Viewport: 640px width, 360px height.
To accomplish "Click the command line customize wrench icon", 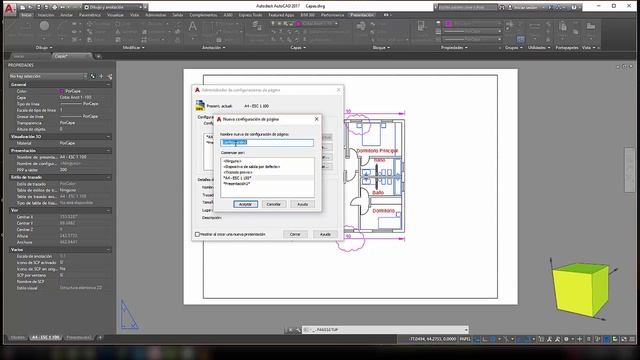I will [298, 330].
